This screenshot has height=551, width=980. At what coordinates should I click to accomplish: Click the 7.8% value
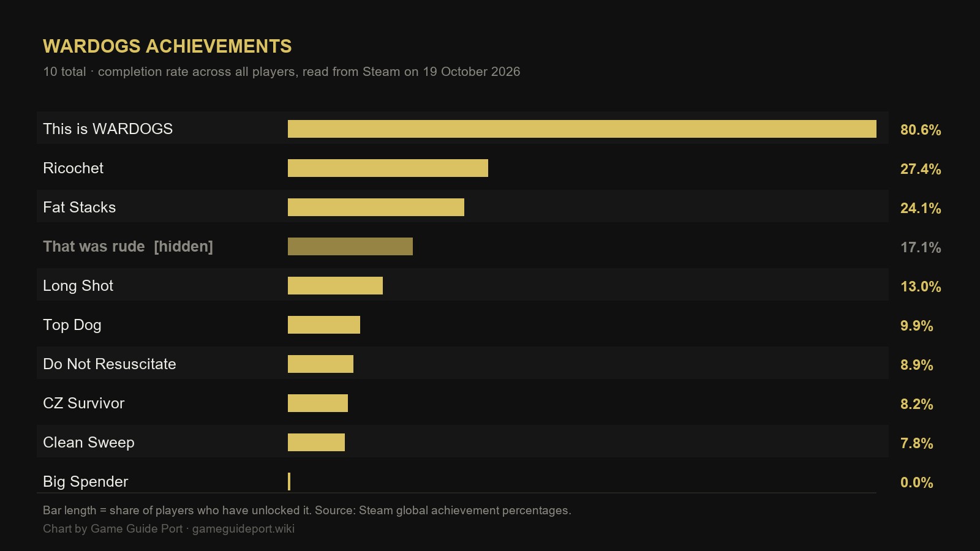click(916, 443)
